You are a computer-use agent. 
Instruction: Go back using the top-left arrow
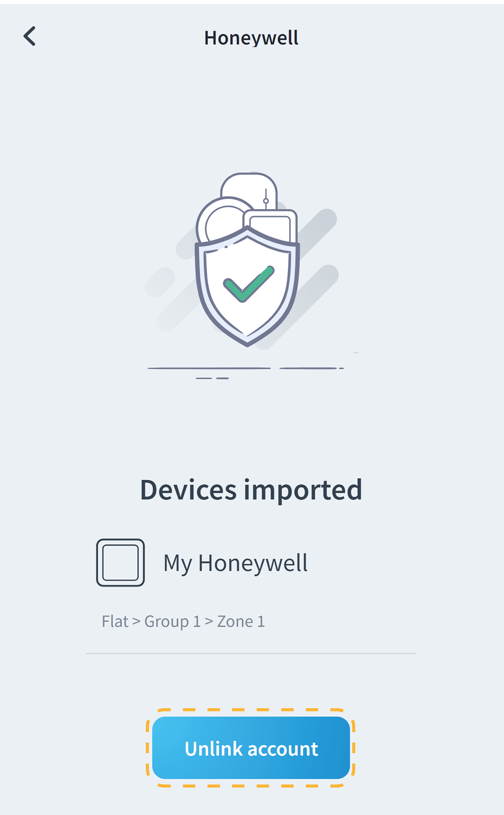click(x=30, y=36)
